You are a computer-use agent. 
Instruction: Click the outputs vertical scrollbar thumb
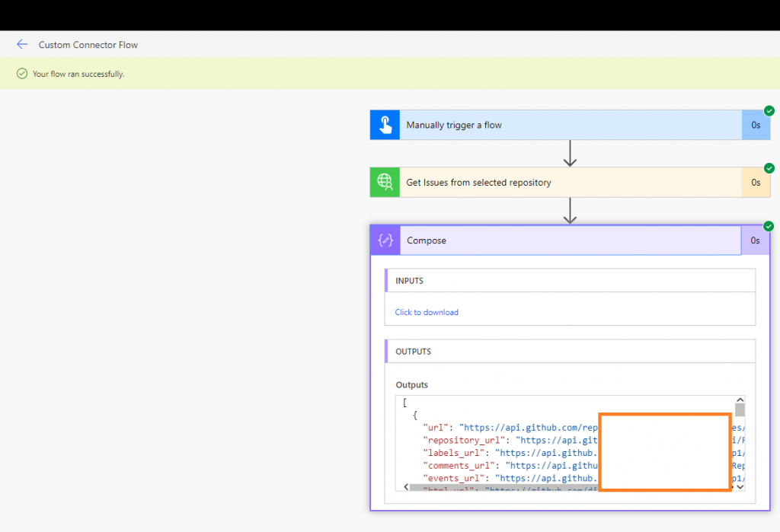click(740, 409)
